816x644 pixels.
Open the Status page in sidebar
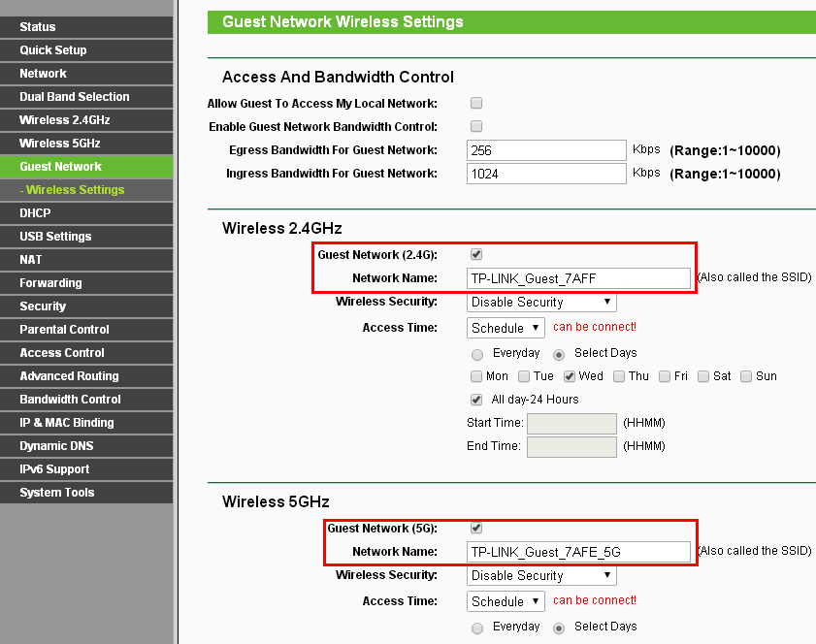38,27
